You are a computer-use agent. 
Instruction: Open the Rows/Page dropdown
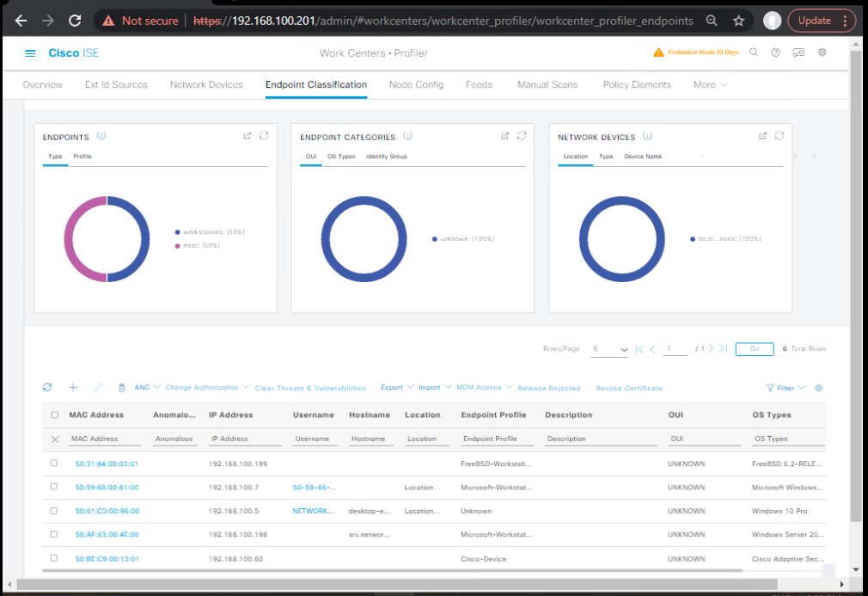[609, 349]
